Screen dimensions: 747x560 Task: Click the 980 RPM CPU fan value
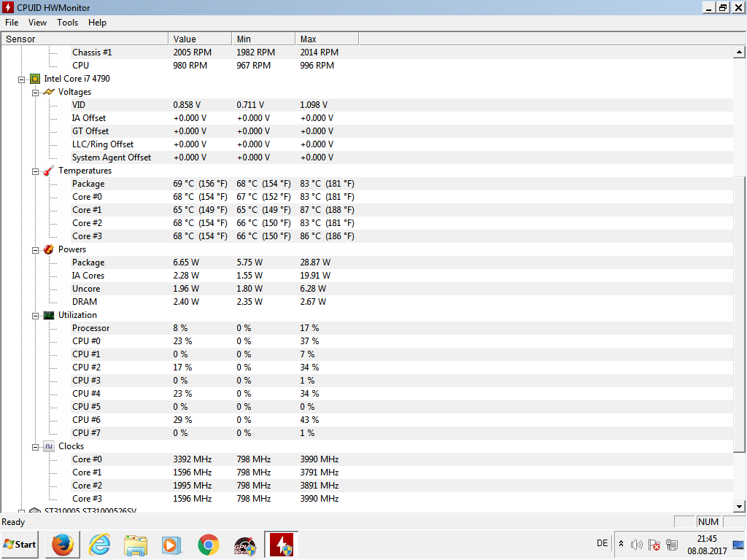click(x=190, y=66)
